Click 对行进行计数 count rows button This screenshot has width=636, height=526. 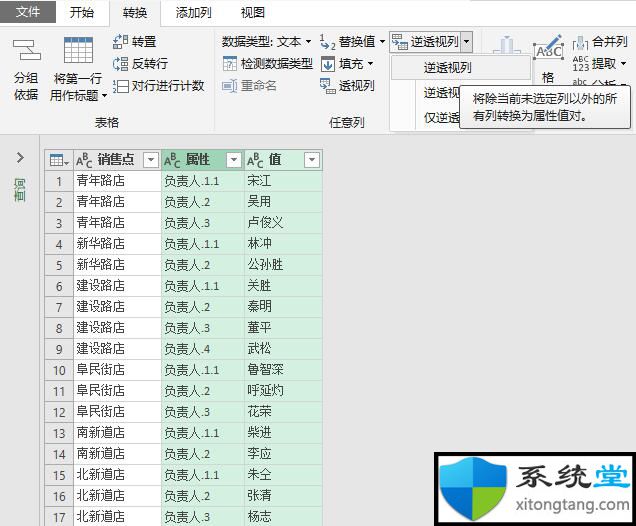[x=159, y=86]
